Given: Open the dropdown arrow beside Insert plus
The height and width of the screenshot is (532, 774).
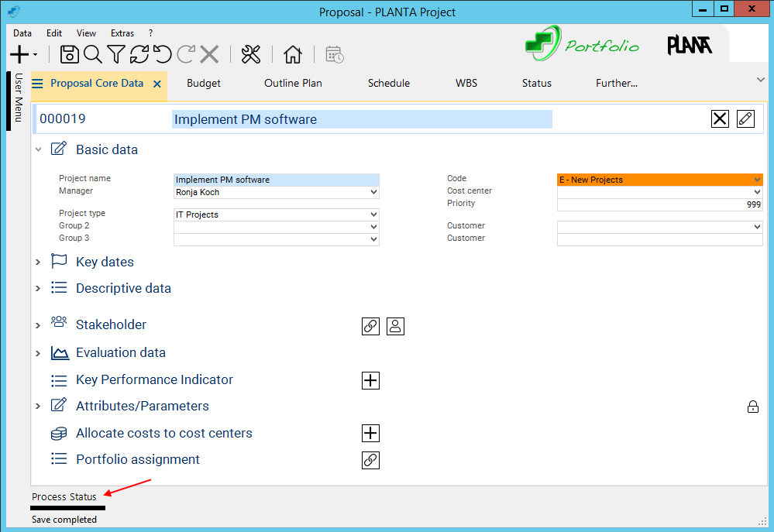Looking at the screenshot, I should 36,55.
